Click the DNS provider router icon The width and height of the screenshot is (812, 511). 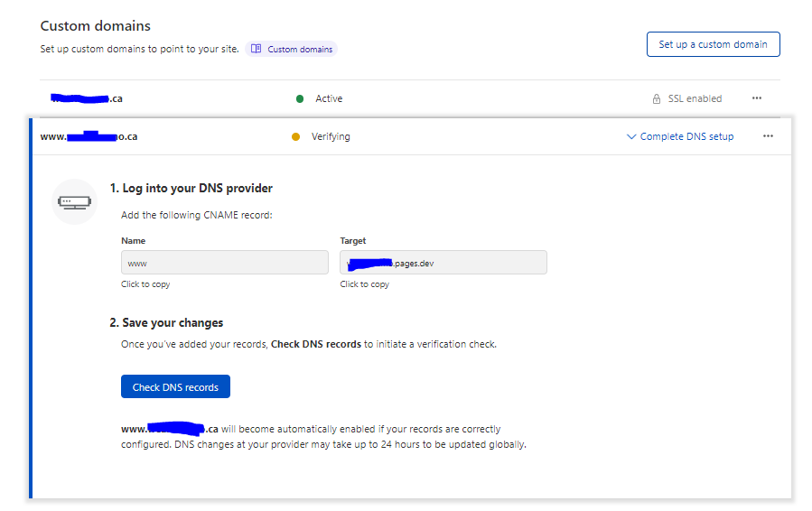[74, 200]
